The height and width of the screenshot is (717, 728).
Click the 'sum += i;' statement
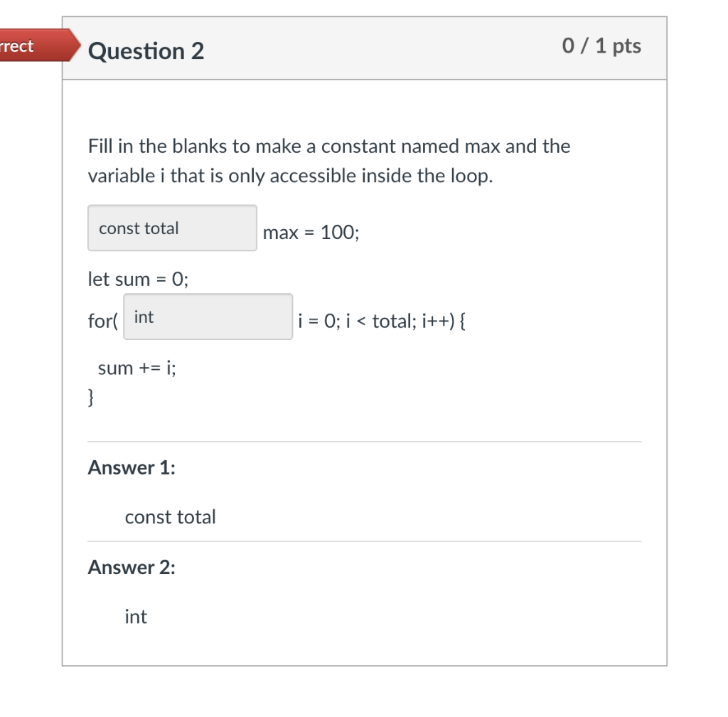tap(138, 368)
